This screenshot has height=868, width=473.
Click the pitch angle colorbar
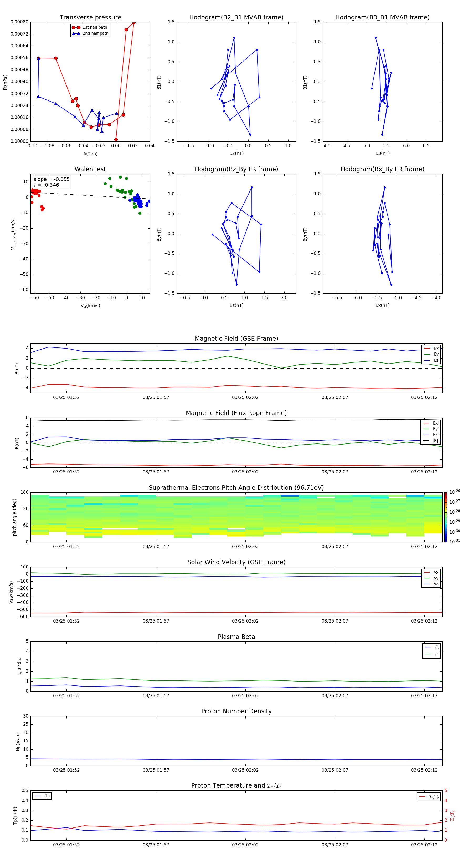(446, 517)
